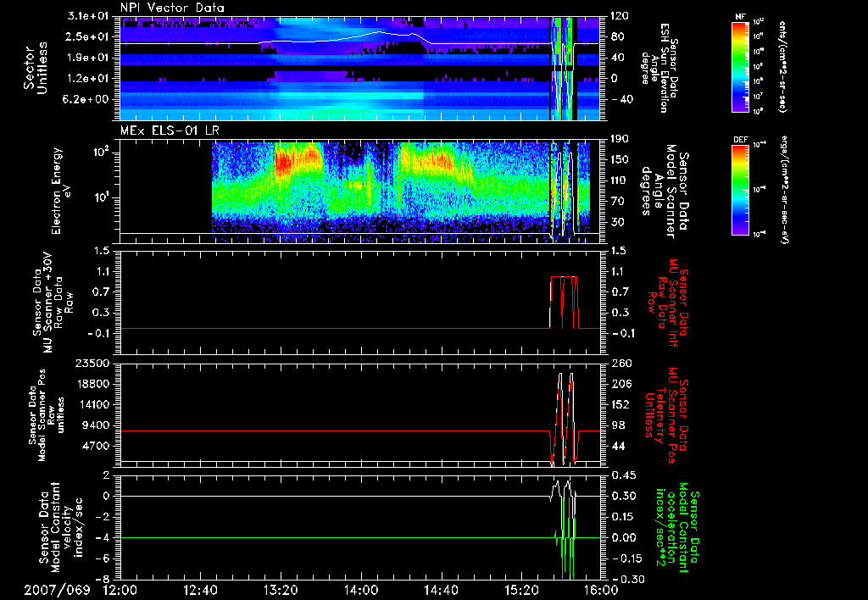
Task: Select the Model Scanner Angle degrees axis title
Action: pyautogui.click(x=665, y=191)
